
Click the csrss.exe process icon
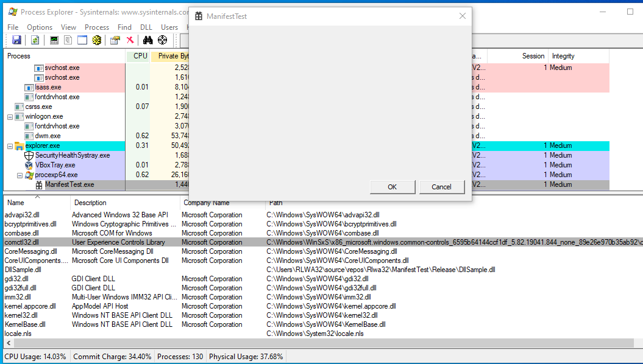[20, 107]
